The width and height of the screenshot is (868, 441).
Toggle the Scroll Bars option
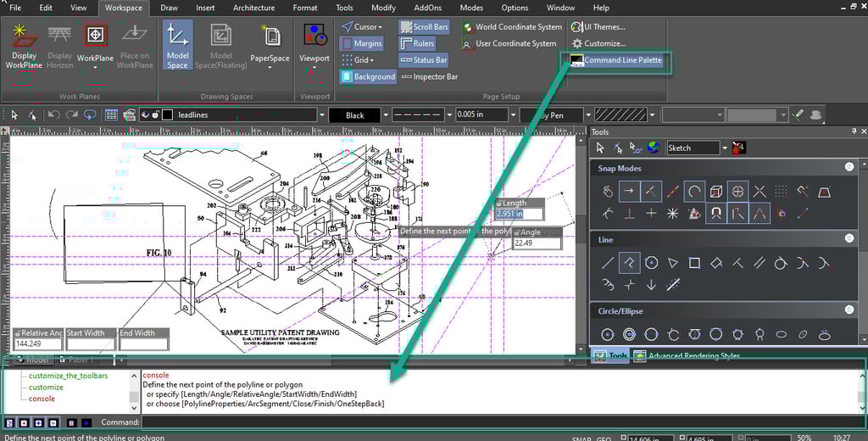coord(424,26)
